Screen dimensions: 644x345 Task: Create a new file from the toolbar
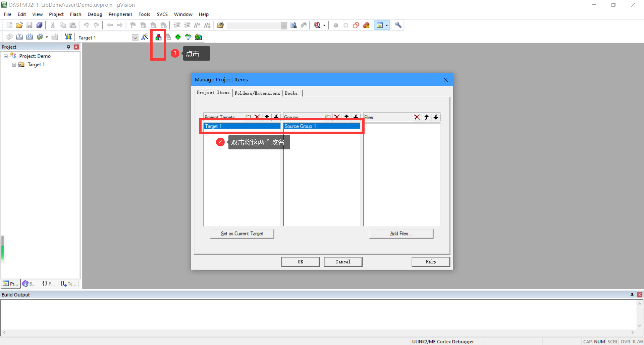(x=9, y=25)
